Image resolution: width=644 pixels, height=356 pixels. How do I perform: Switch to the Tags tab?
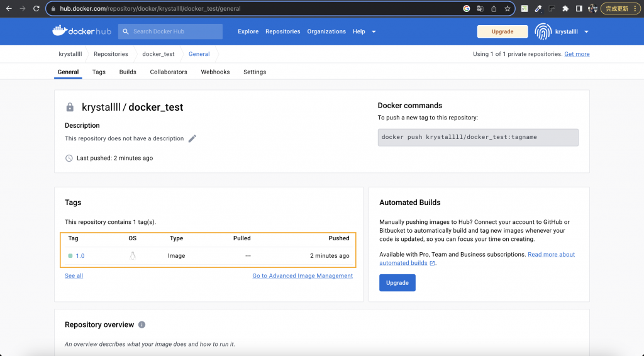(99, 72)
